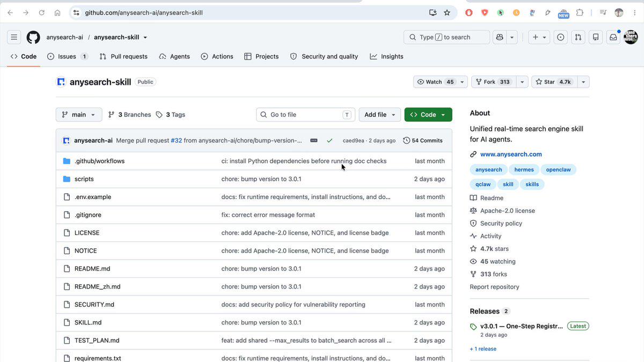
Task: Click the hermes topic tag
Action: click(524, 169)
